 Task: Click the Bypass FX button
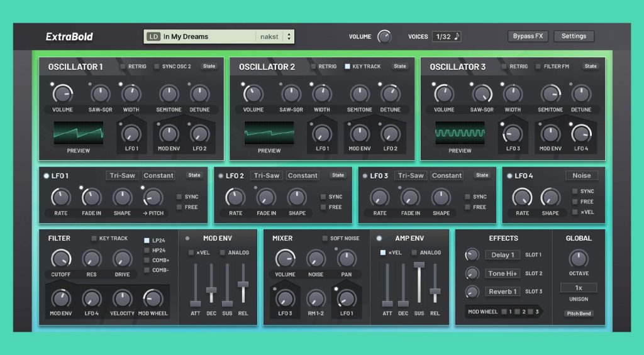(528, 36)
